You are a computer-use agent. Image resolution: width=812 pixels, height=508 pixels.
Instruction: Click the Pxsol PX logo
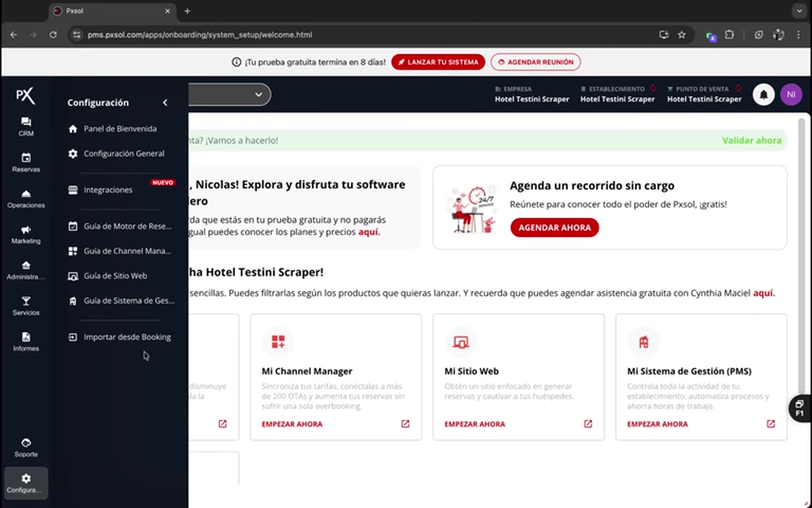click(x=25, y=95)
